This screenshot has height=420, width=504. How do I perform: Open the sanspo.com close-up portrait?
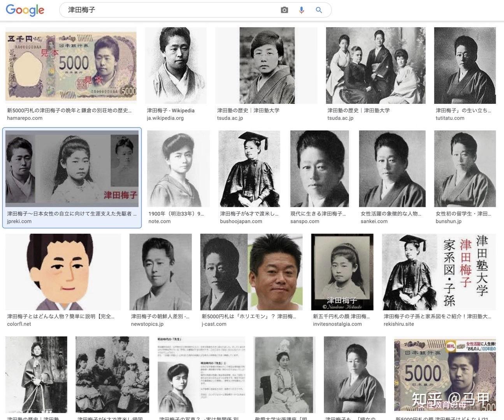point(320,168)
